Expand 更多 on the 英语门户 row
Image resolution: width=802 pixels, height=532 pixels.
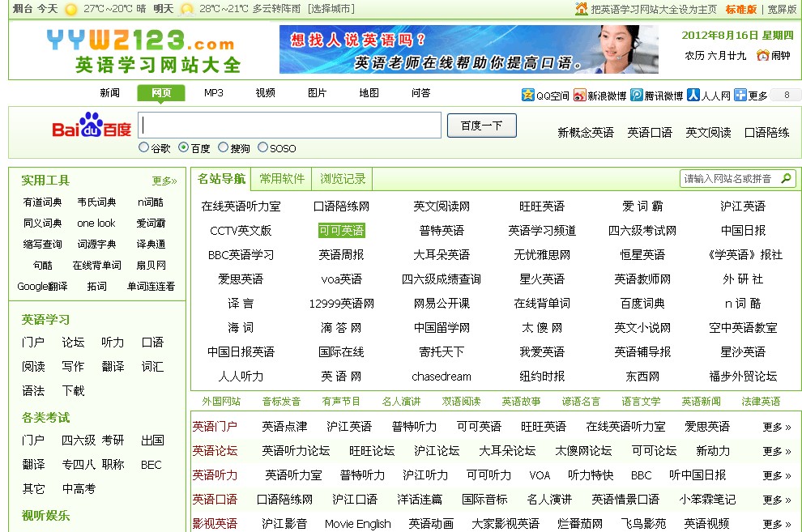pyautogui.click(x=774, y=425)
